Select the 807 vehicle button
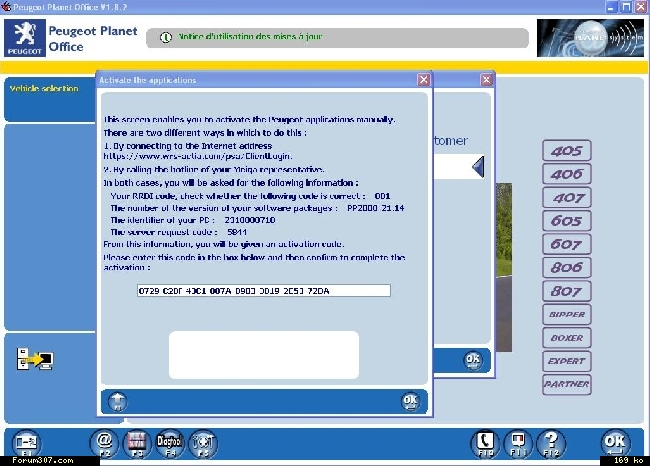650x466 pixels. (567, 291)
